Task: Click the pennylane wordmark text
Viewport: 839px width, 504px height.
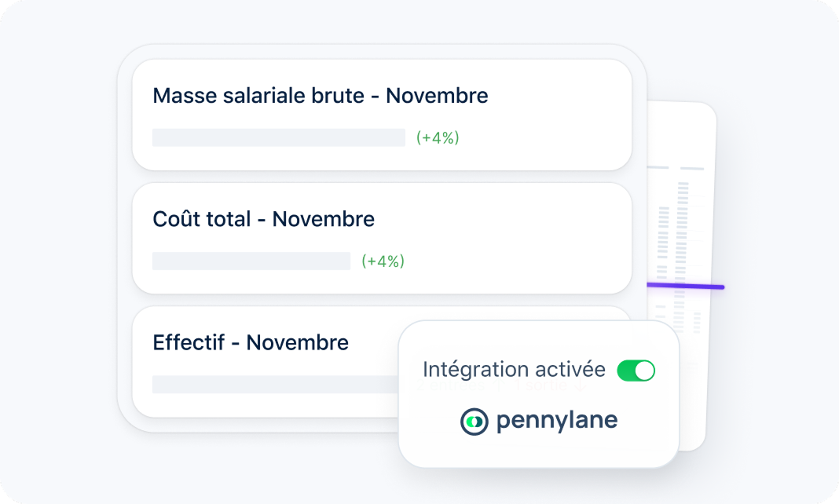Action: pos(556,422)
